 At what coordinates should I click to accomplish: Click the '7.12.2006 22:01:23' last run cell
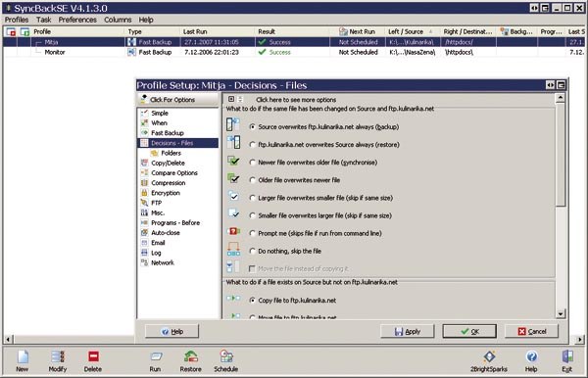(212, 53)
